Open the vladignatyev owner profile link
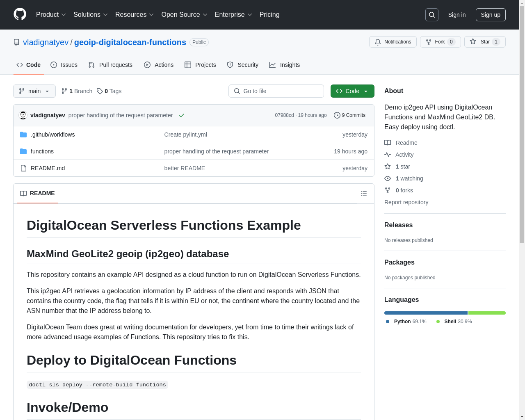Image resolution: width=525 pixels, height=420 pixels. (x=46, y=42)
